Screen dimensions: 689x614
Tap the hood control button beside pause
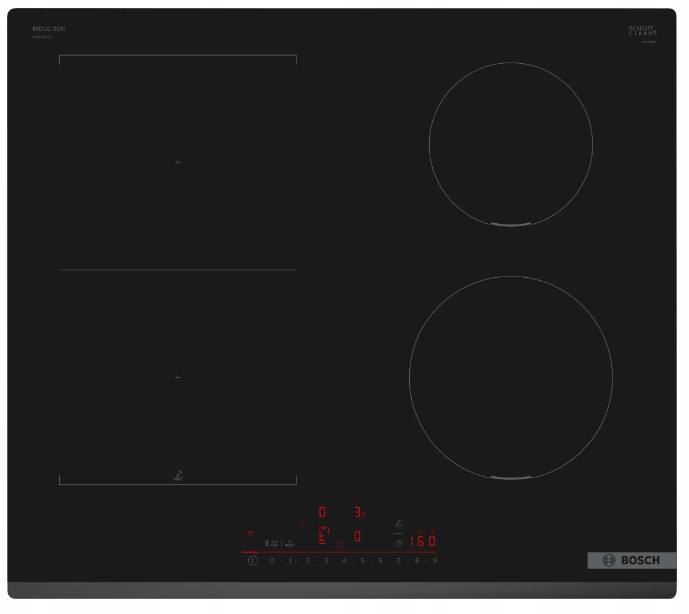pyautogui.click(x=290, y=543)
